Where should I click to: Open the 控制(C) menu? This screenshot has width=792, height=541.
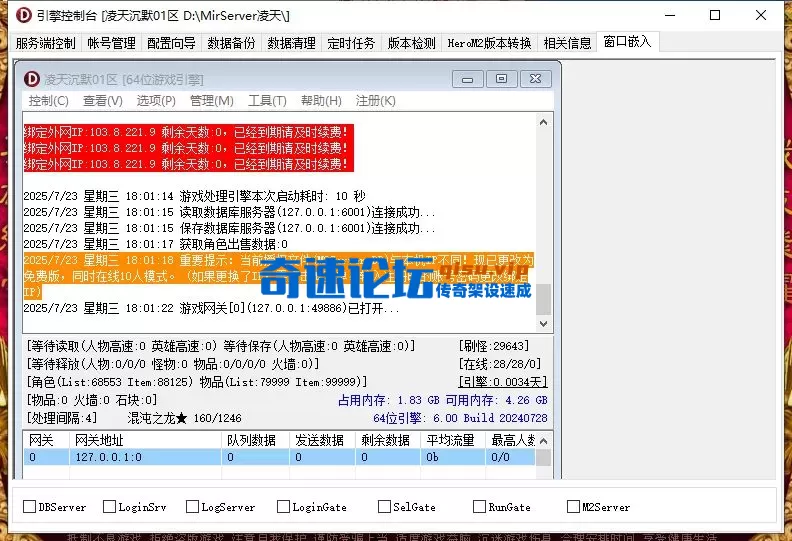point(48,101)
